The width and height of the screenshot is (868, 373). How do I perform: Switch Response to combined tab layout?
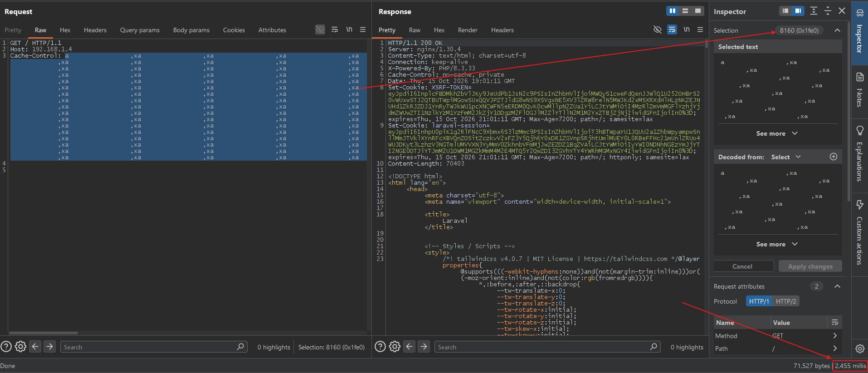click(x=698, y=11)
